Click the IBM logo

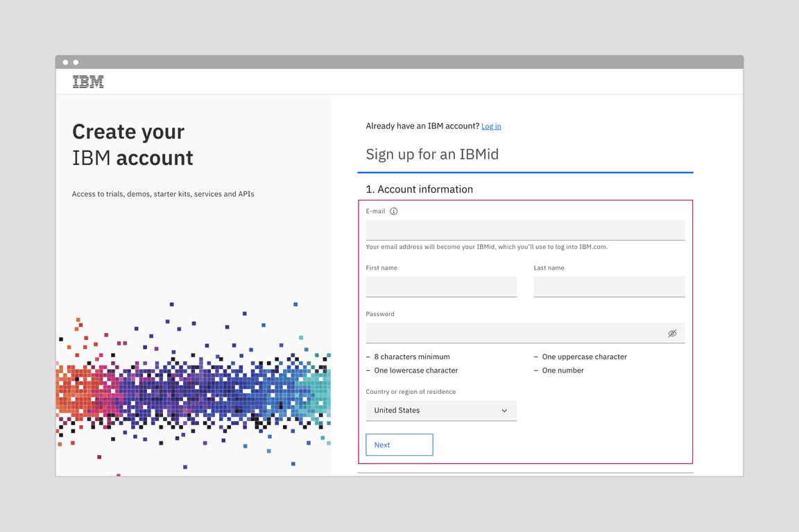click(87, 81)
